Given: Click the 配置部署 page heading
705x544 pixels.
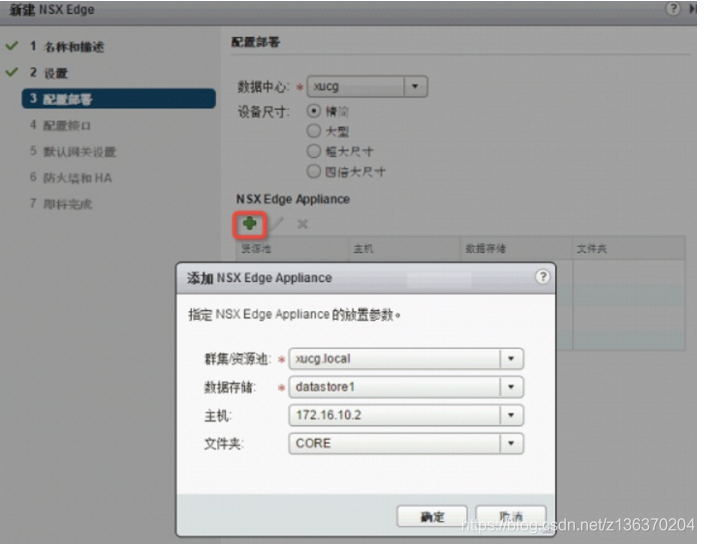Looking at the screenshot, I should (x=255, y=42).
